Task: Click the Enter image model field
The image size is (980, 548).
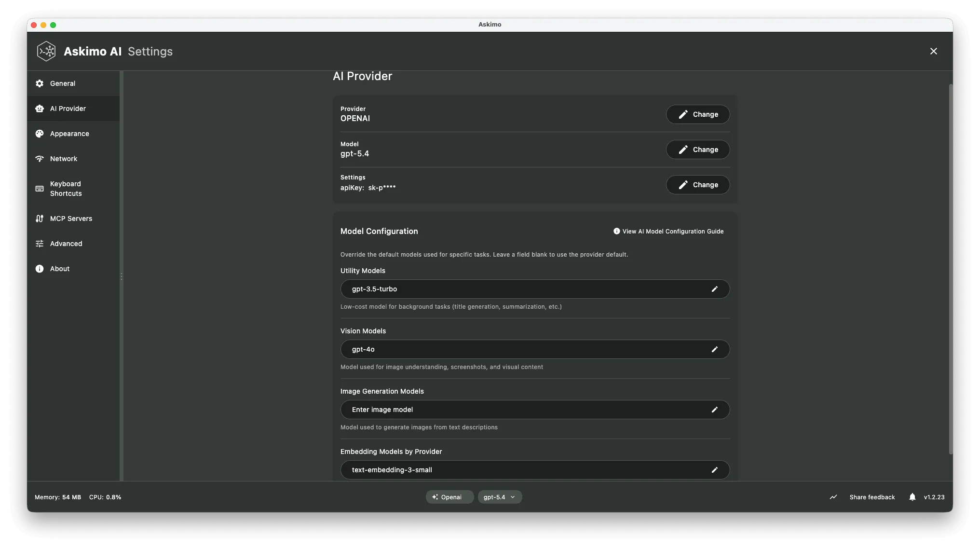Action: click(x=535, y=410)
